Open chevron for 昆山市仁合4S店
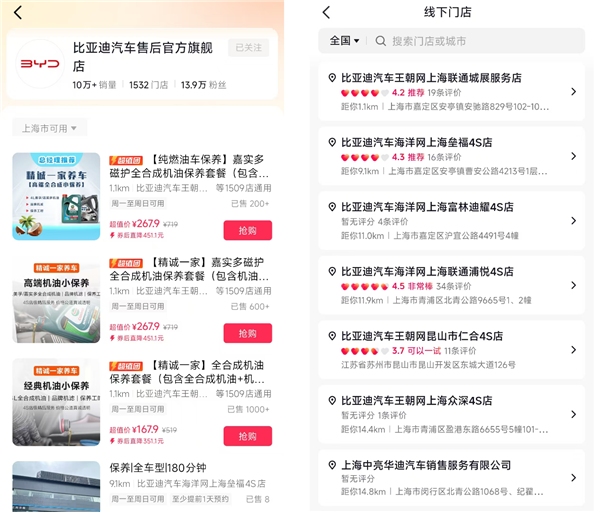Image resolution: width=600 pixels, height=512 pixels. point(573,350)
